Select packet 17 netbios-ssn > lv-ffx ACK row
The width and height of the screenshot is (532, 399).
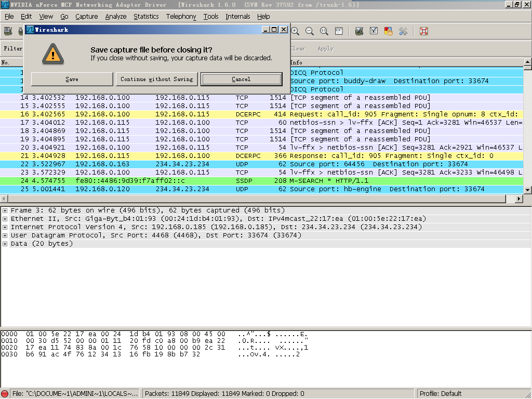click(x=262, y=123)
